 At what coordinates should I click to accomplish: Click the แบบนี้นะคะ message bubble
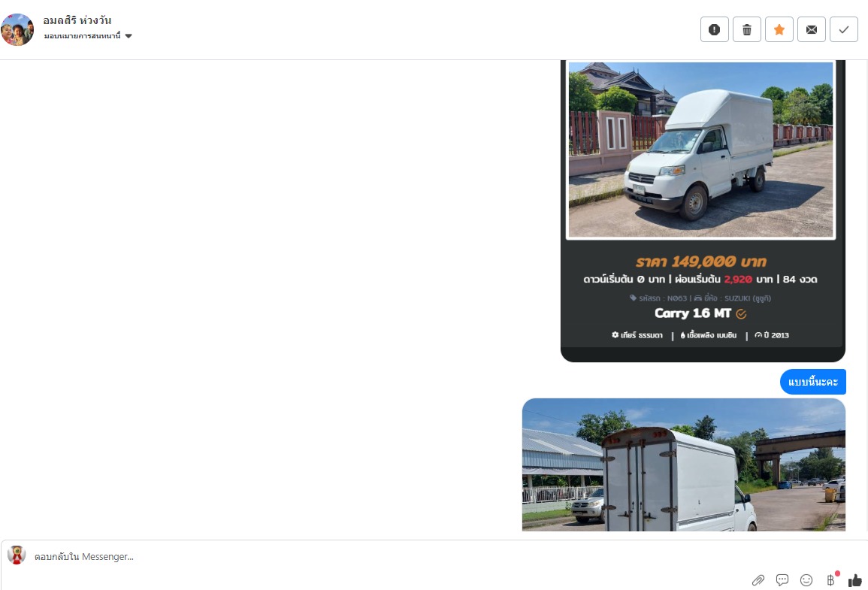pyautogui.click(x=812, y=382)
